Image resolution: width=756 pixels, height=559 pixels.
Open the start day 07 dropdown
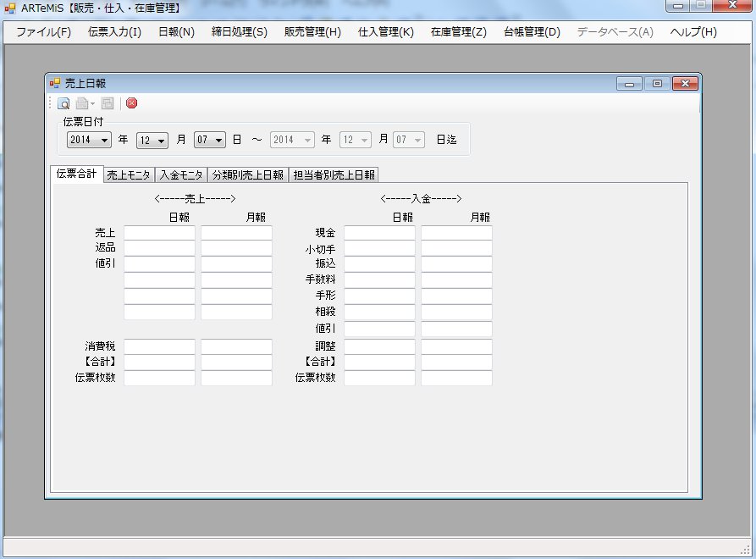pos(210,140)
